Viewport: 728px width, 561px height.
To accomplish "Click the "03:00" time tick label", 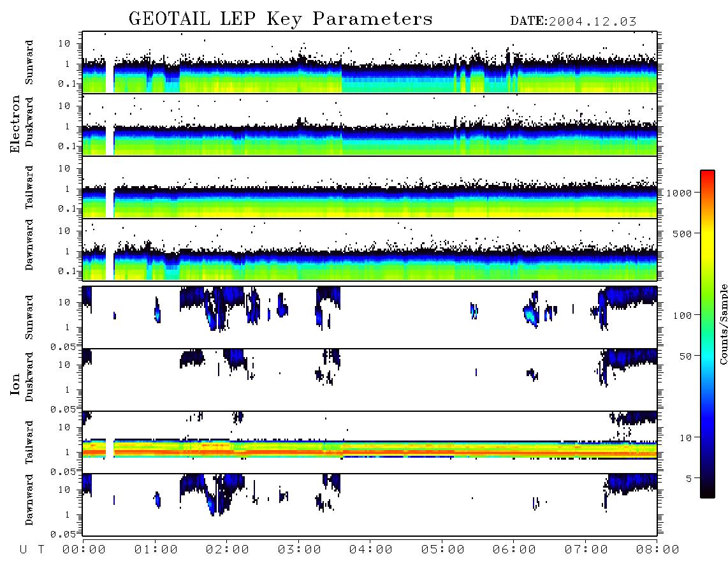I will point(300,550).
